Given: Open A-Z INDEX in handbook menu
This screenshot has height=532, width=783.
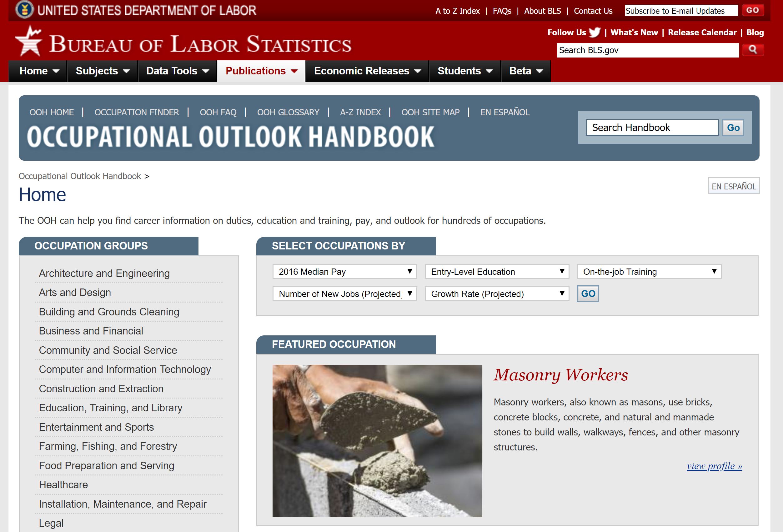Looking at the screenshot, I should click(360, 112).
